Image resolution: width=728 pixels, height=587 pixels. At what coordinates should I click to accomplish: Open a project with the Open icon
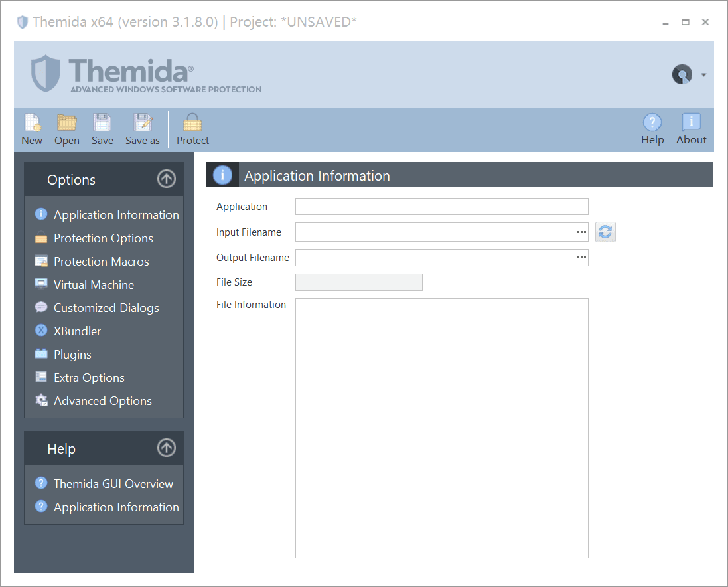click(67, 123)
